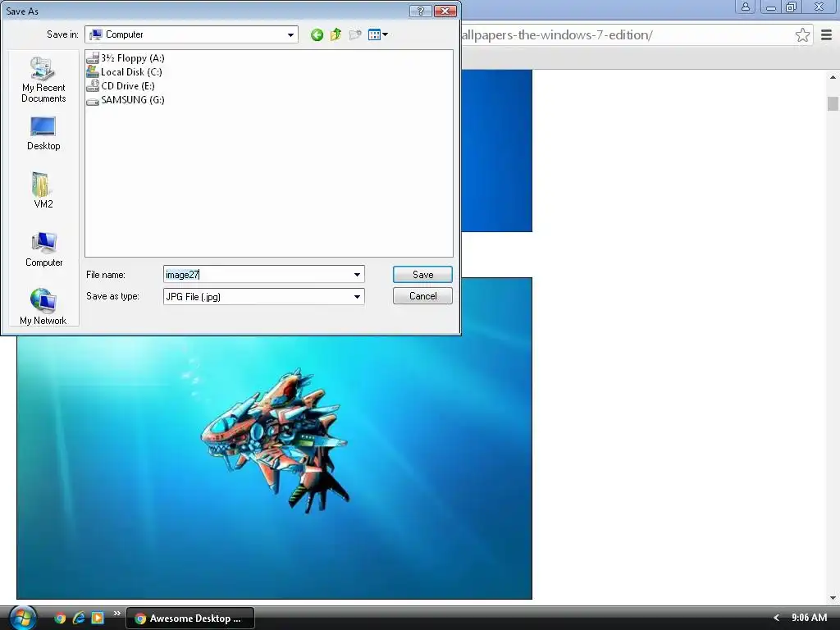Screen dimensions: 840x630
Task: Bookmark page with Chrome star icon
Action: pos(802,35)
